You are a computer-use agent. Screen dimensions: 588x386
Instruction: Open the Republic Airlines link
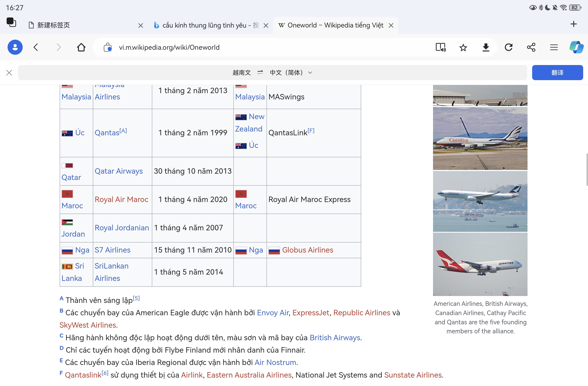[x=362, y=313]
